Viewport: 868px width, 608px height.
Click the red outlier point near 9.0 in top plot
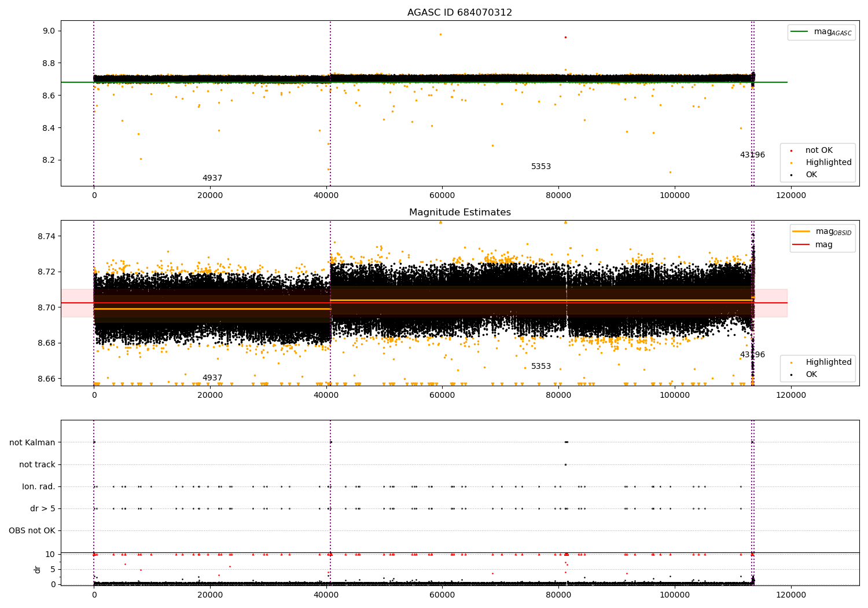coord(565,37)
